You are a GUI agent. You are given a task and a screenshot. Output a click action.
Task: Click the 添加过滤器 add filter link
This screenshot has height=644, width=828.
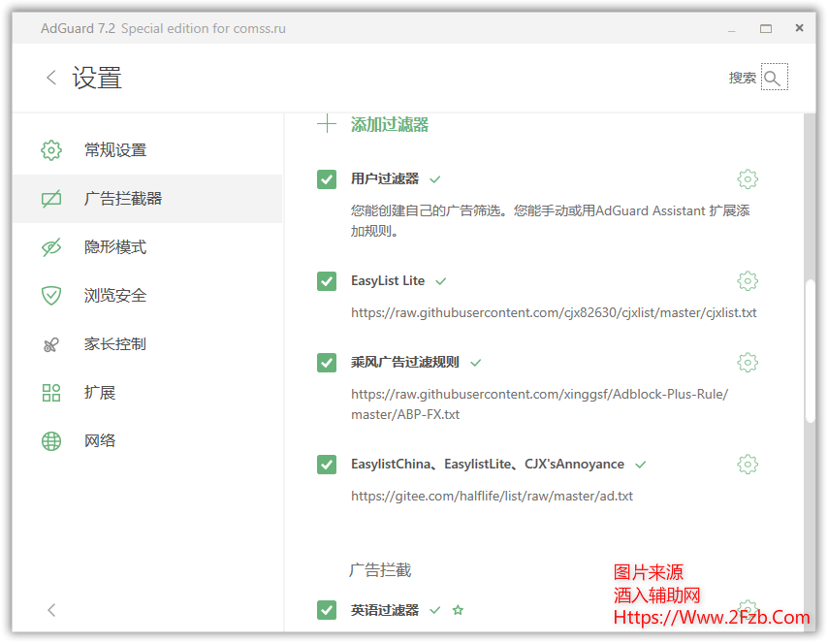tap(390, 125)
